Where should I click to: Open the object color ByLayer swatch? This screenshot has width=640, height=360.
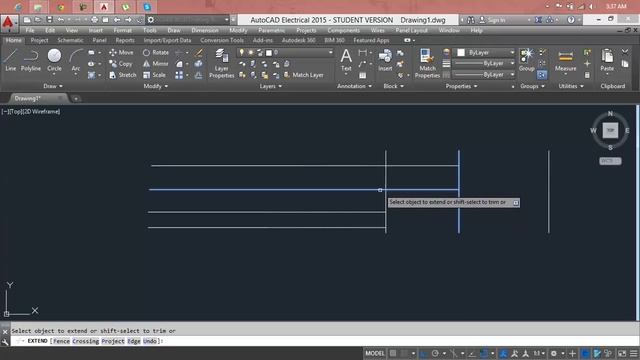click(x=461, y=53)
